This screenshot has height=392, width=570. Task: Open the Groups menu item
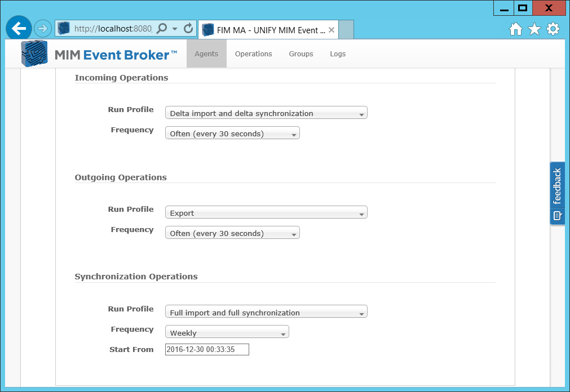coord(301,54)
